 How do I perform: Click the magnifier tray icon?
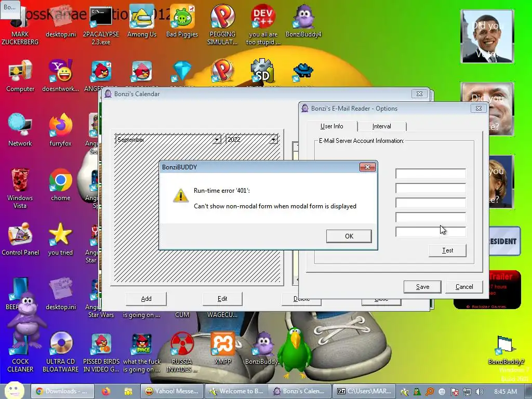(430, 392)
